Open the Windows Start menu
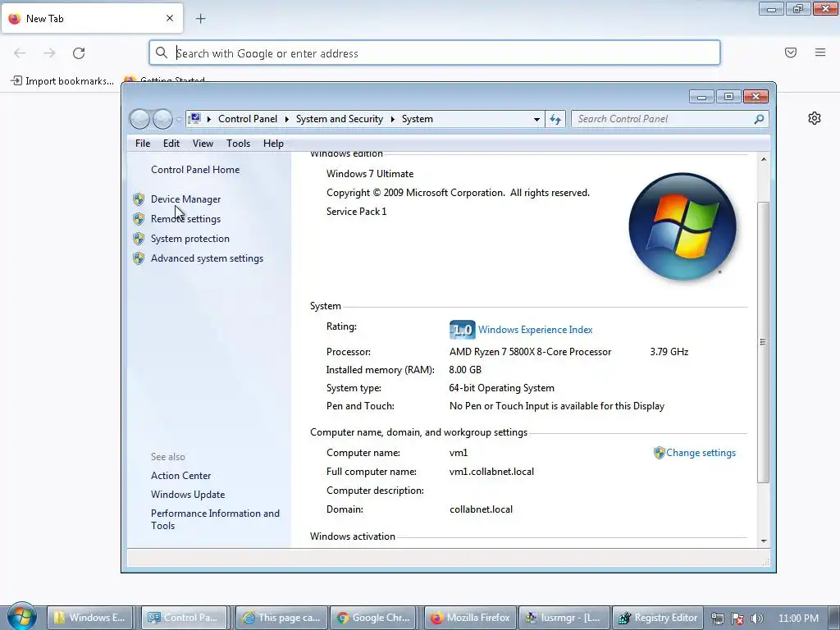Screen dimensions: 840x630 (22, 616)
